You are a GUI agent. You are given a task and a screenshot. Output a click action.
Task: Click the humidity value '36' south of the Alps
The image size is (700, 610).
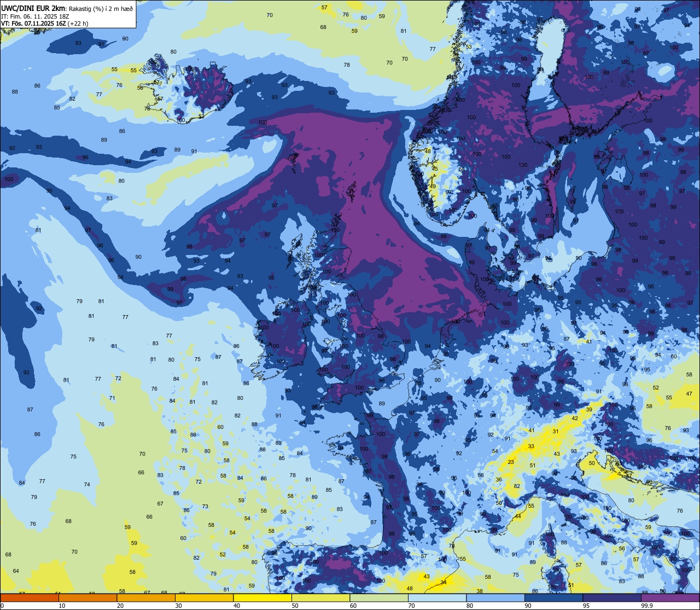[499, 480]
